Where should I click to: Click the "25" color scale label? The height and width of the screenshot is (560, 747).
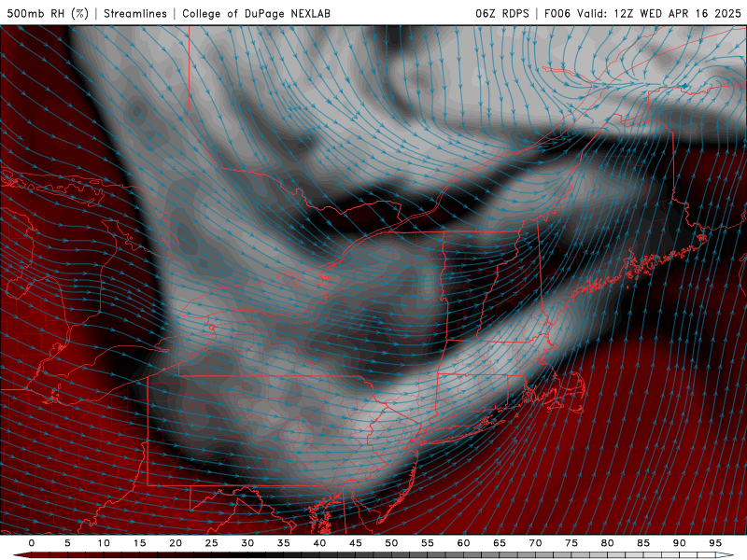pyautogui.click(x=212, y=543)
